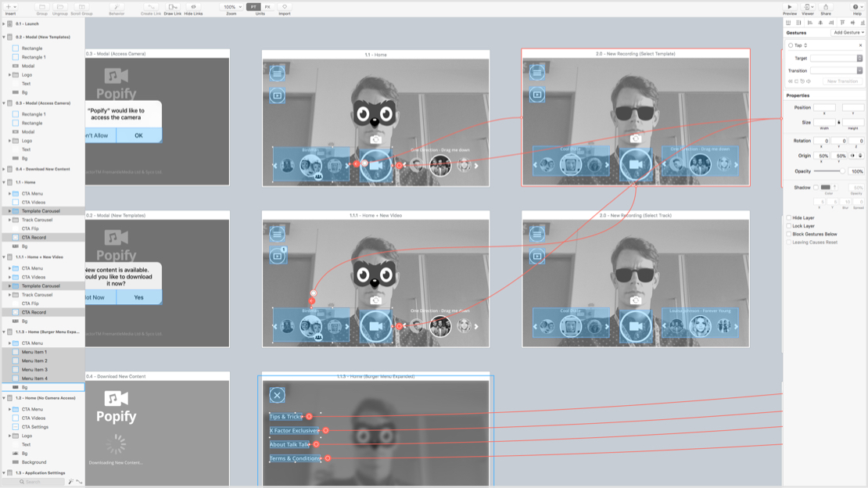Click the X Factor Exclusives menu link

point(294,430)
